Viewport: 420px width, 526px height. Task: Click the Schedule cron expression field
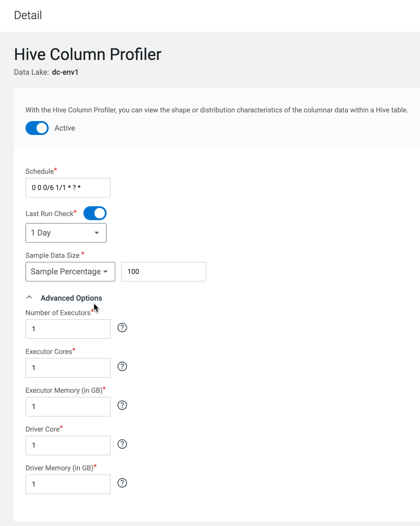click(68, 188)
